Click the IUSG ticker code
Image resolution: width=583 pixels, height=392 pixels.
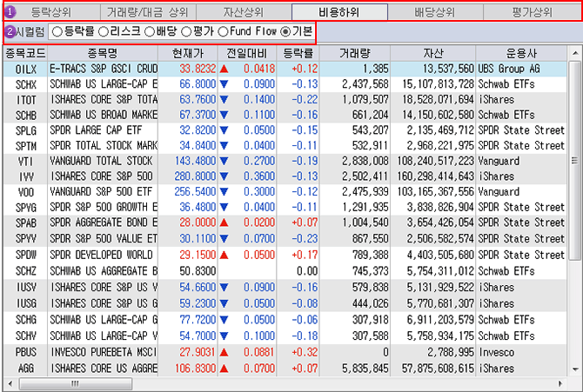[x=26, y=303]
